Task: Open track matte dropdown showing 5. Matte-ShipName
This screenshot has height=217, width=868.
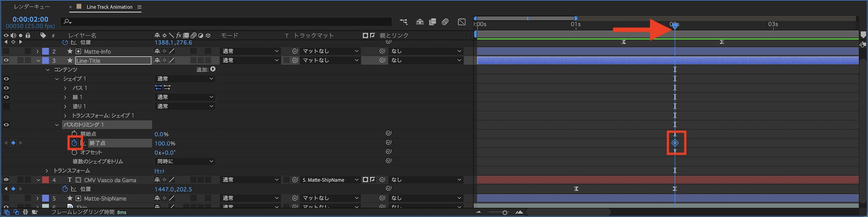Action: [330, 180]
